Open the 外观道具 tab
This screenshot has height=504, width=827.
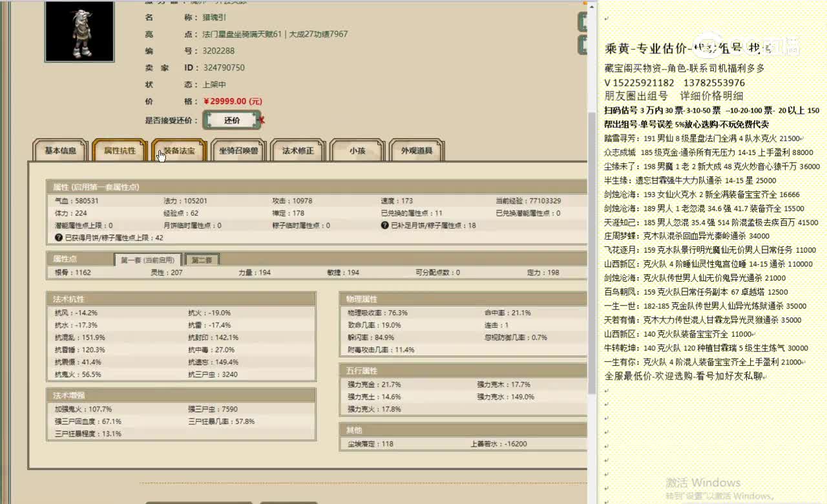coord(417,151)
